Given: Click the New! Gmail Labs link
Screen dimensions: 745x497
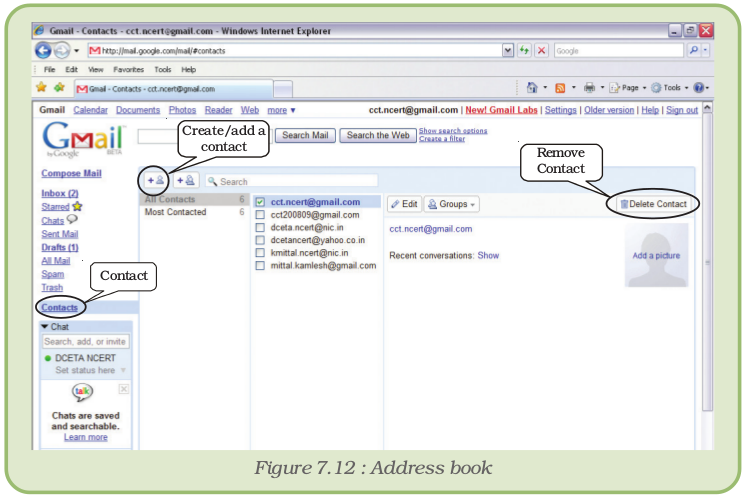Looking at the screenshot, I should click(501, 110).
